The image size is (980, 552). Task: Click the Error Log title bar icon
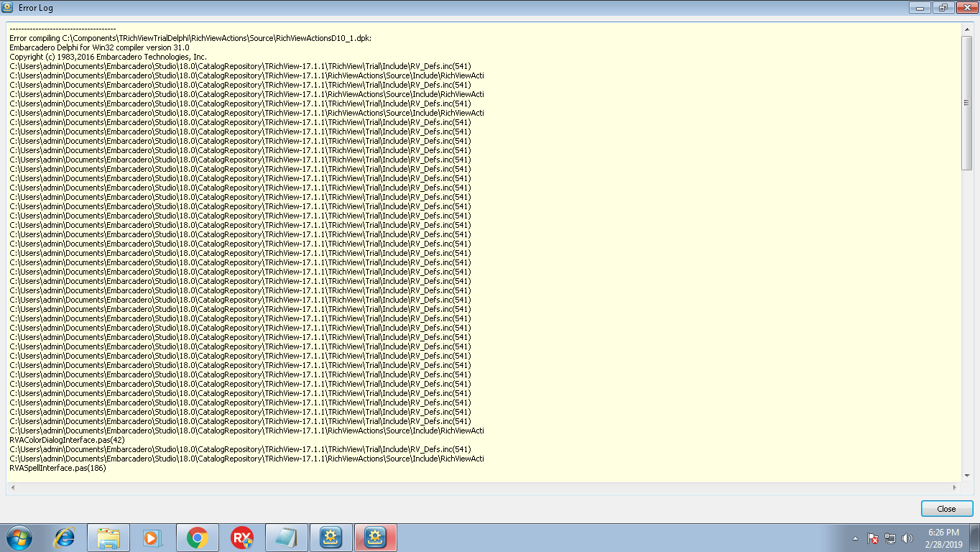click(x=8, y=8)
